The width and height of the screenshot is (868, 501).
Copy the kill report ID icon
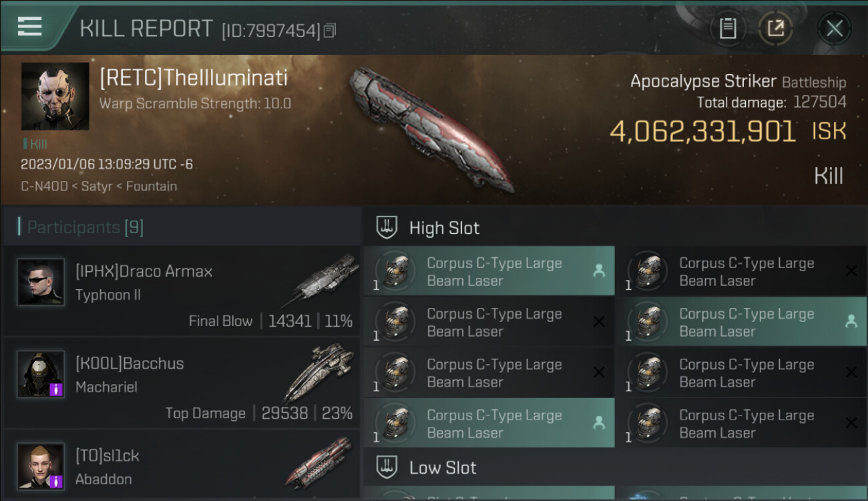(329, 31)
